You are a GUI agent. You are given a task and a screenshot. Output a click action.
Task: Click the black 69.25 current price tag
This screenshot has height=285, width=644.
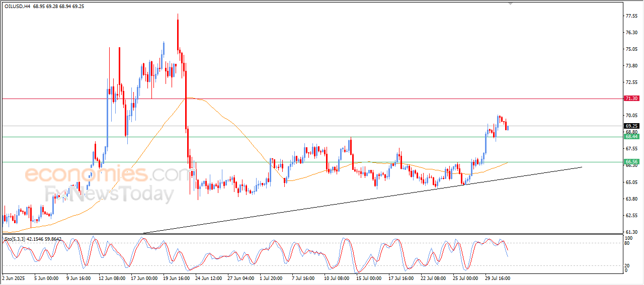(631, 126)
